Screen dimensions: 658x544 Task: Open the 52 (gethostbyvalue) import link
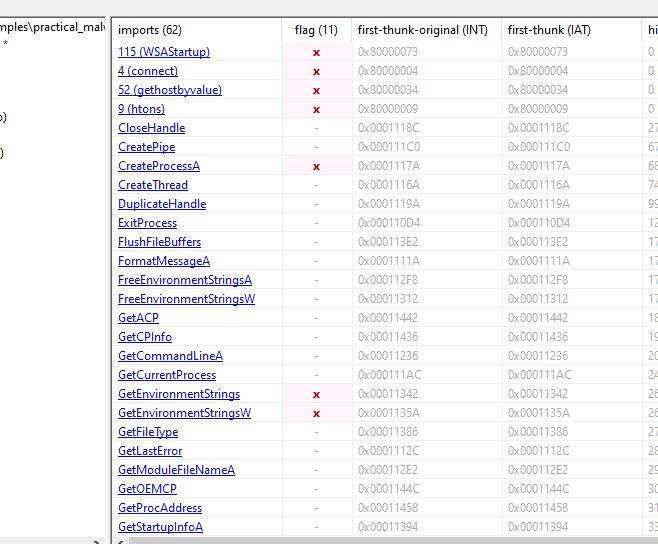point(170,89)
